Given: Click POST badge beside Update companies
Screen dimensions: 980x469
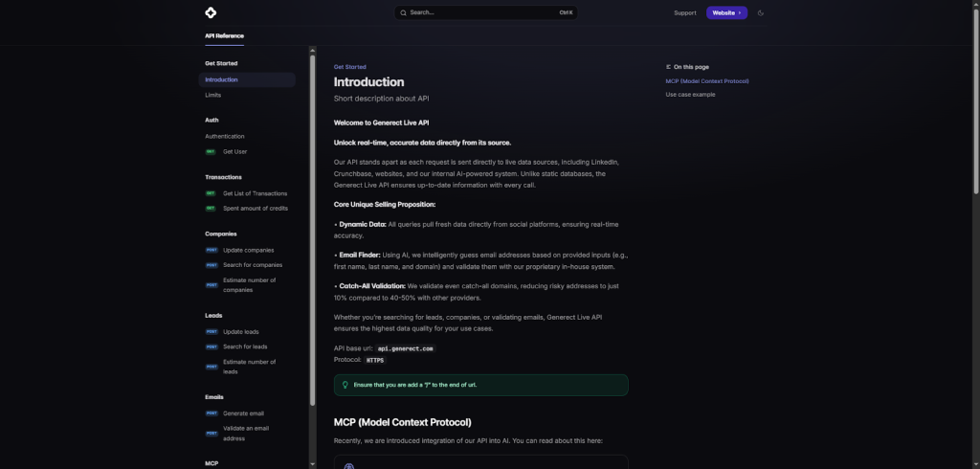Looking at the screenshot, I should tap(212, 250).
